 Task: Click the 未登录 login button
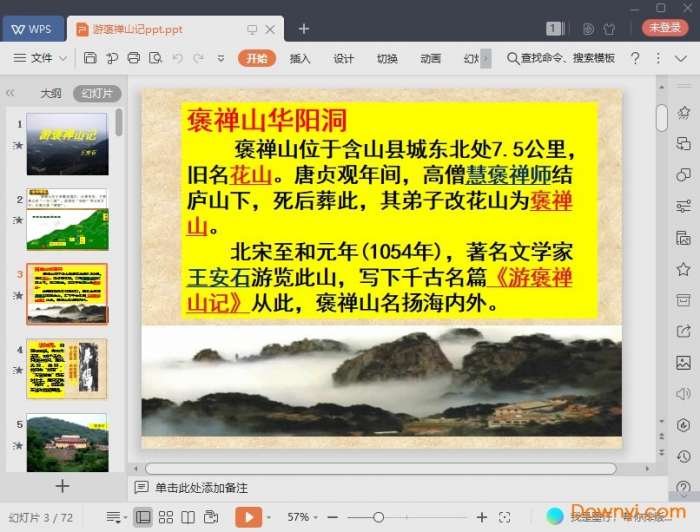(665, 28)
